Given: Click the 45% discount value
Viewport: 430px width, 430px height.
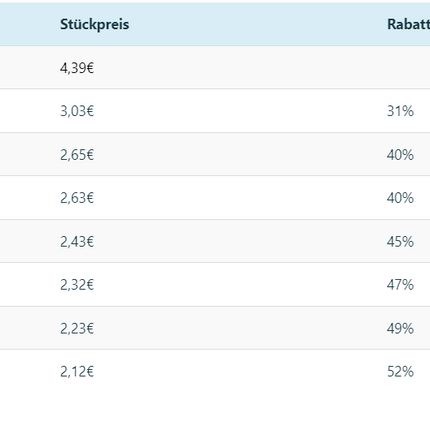Looking at the screenshot, I should pyautogui.click(x=400, y=242).
